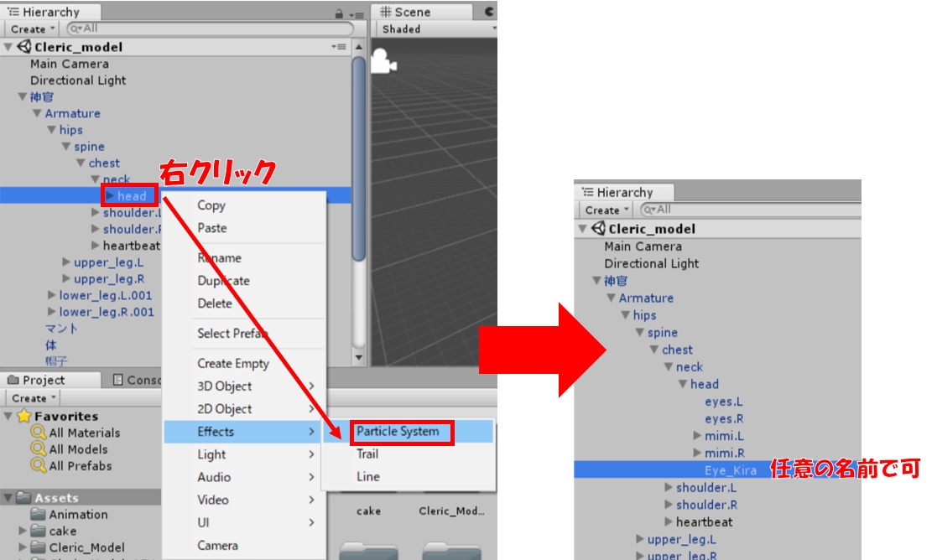Open the Shaded draw mode dropdown
This screenshot has height=560, width=937.
436,29
